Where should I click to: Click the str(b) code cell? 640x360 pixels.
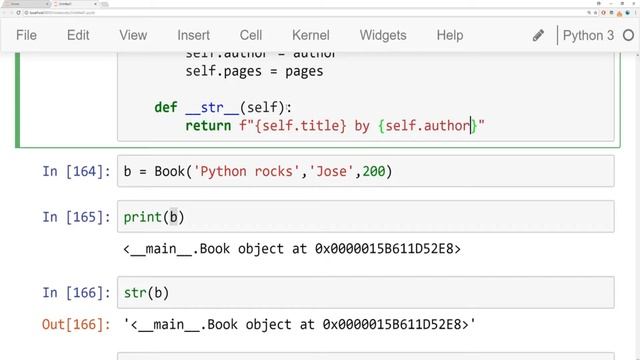point(365,292)
